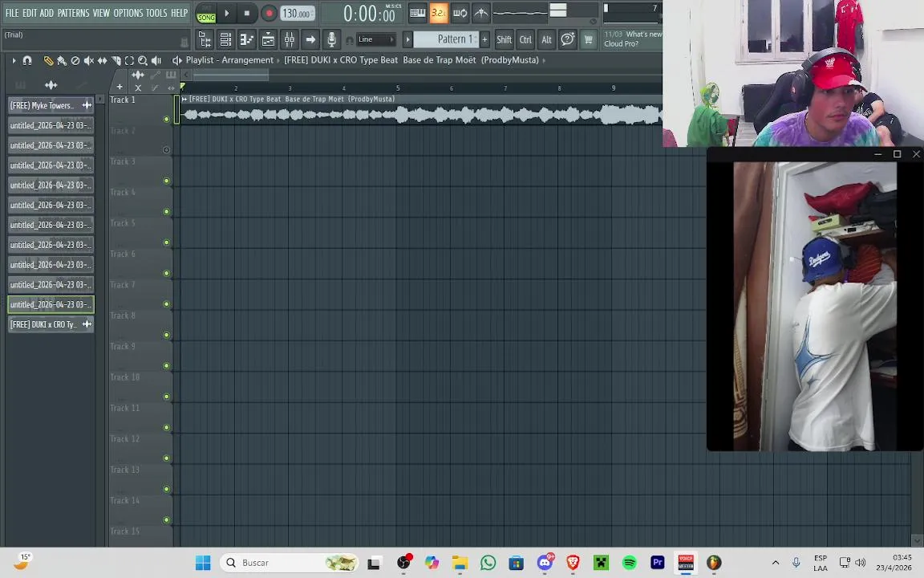Mute Track 8 with green dot
Viewport: 924px width, 578px height.
166,335
